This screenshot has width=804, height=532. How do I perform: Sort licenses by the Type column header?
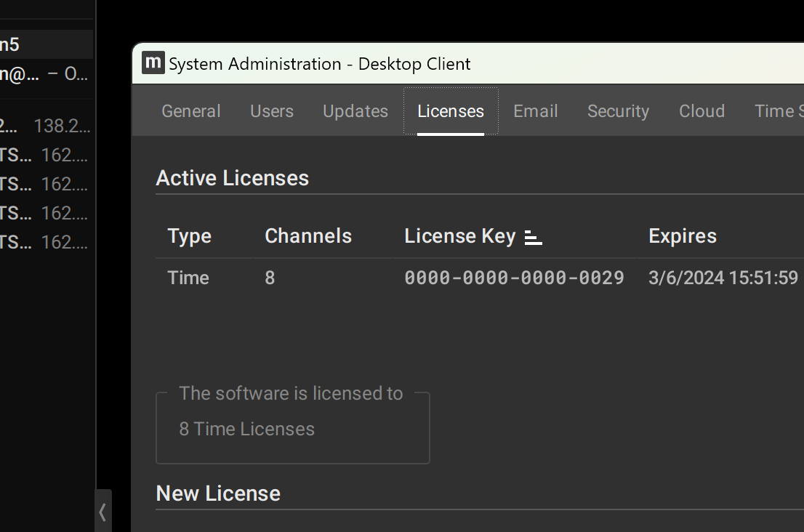pos(189,236)
